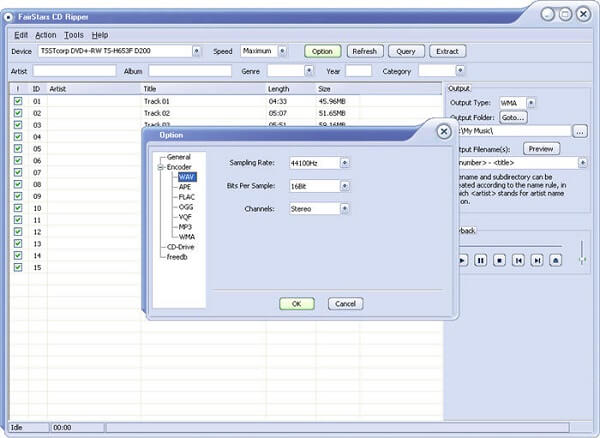Eject the disc with eject button
Screen dimensions: 600x438
[556, 261]
